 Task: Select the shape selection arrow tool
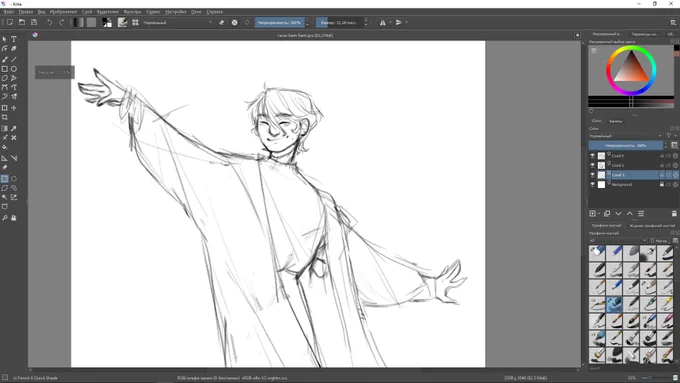[5, 39]
